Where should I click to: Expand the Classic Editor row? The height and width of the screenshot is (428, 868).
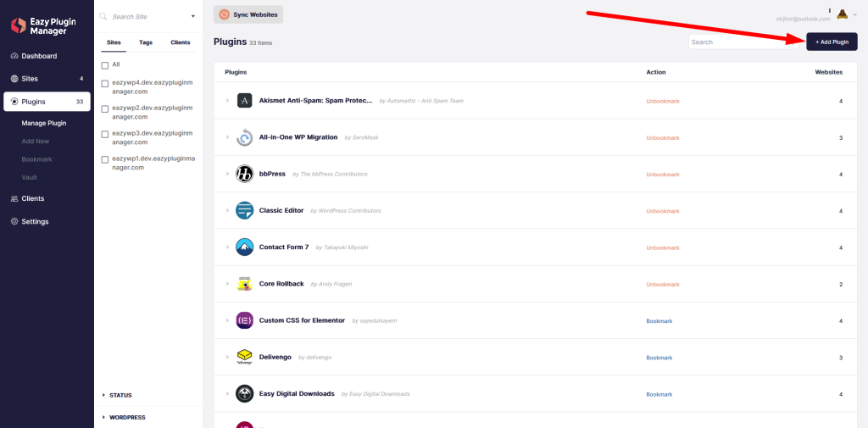[x=227, y=210]
